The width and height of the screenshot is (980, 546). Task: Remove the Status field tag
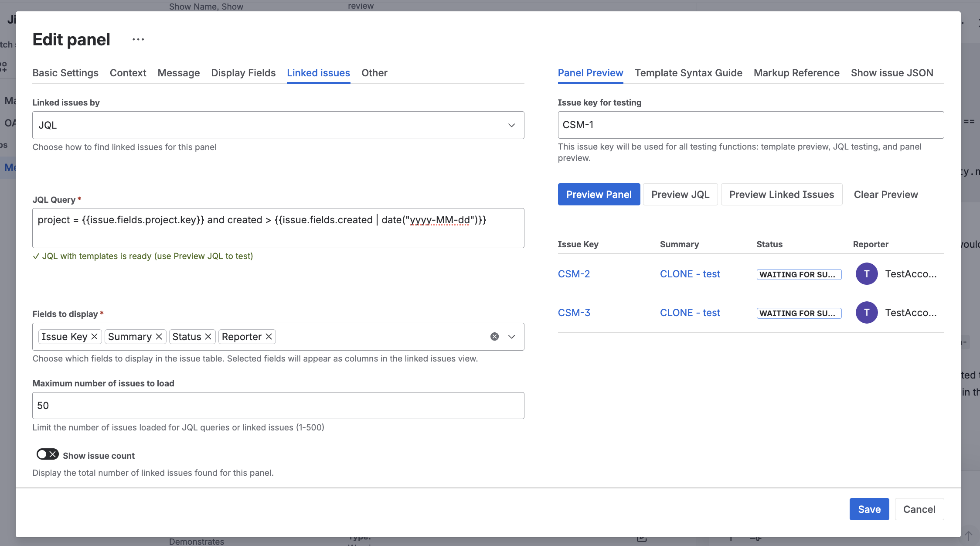coord(208,337)
